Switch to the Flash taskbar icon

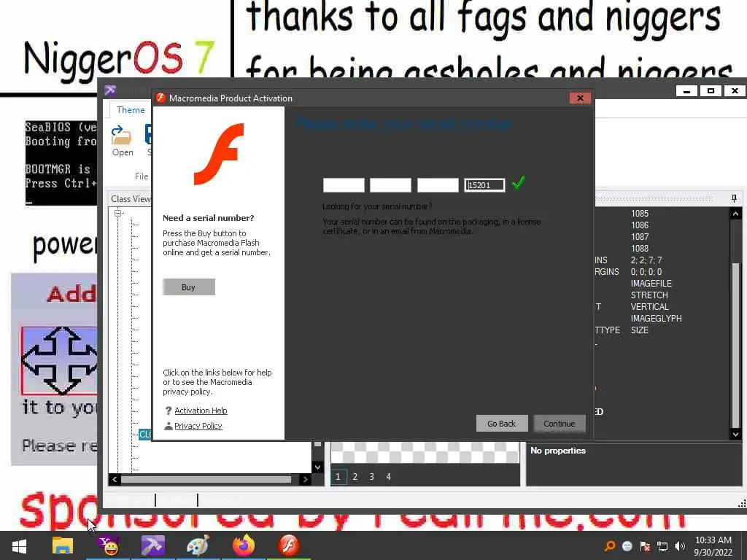(x=289, y=546)
